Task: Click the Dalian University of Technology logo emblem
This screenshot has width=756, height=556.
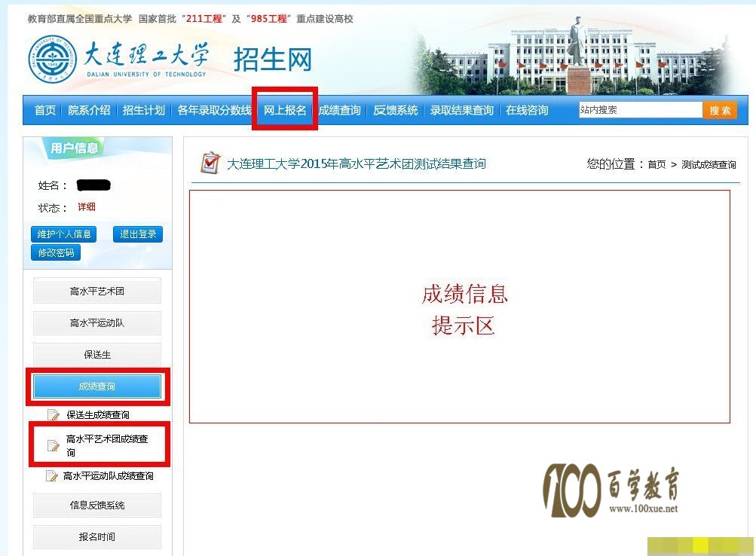Action: tap(52, 60)
